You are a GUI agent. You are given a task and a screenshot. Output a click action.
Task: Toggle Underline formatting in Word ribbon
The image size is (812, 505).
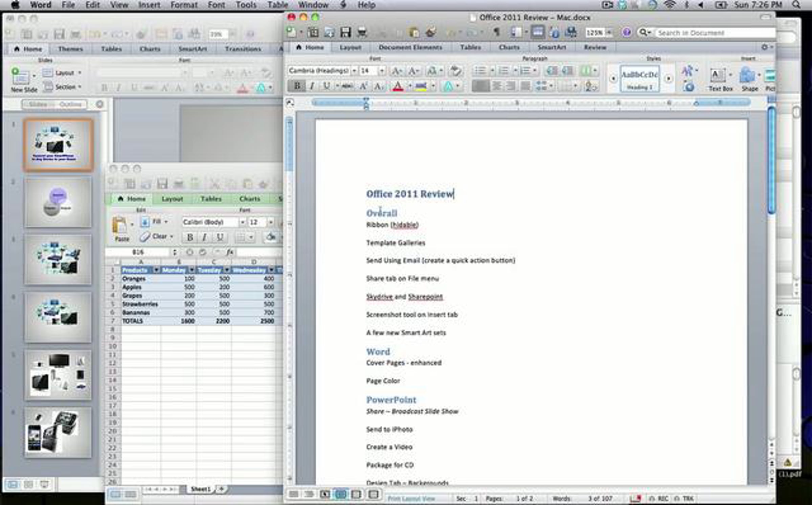click(x=326, y=86)
